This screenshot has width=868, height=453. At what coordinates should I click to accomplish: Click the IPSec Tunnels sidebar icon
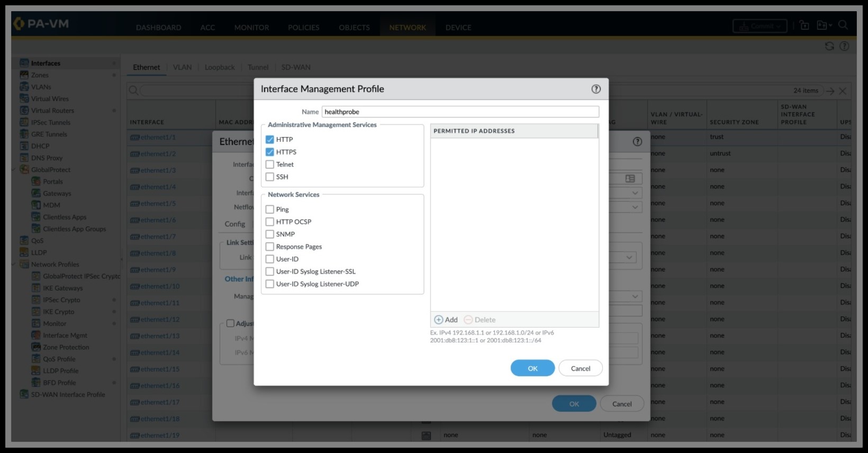pos(24,122)
